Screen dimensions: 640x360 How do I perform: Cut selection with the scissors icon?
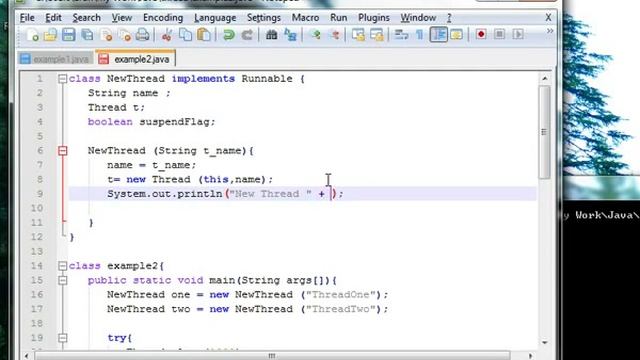click(x=167, y=35)
